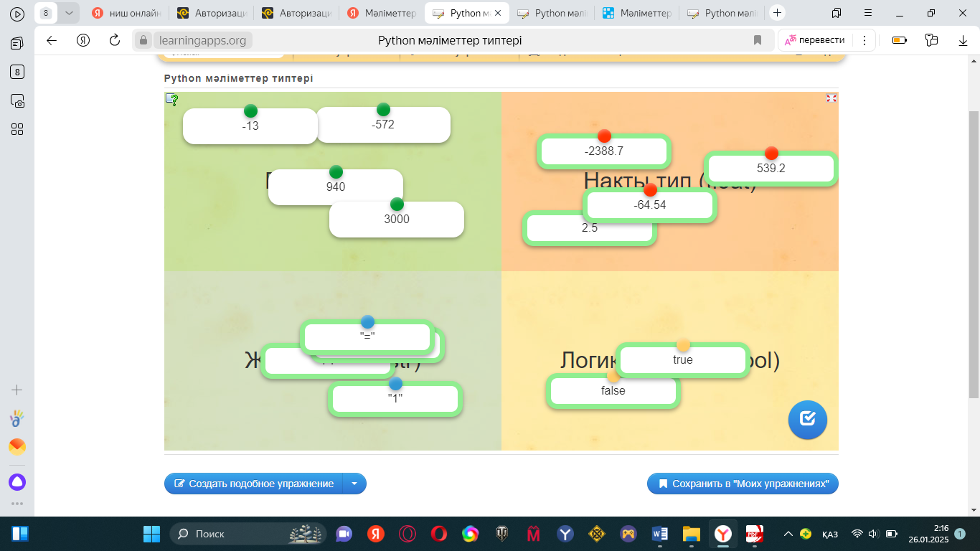Reload the current page
Screen dimensions: 980x551
115,40
